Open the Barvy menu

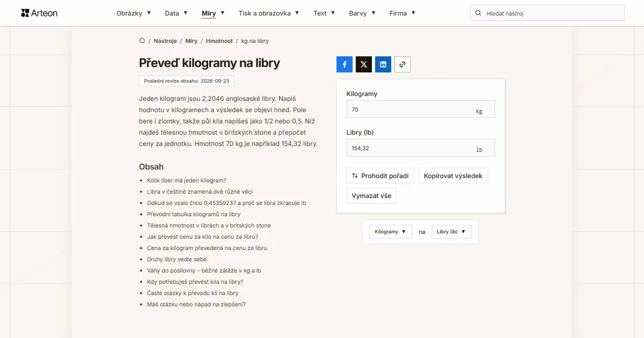[362, 13]
